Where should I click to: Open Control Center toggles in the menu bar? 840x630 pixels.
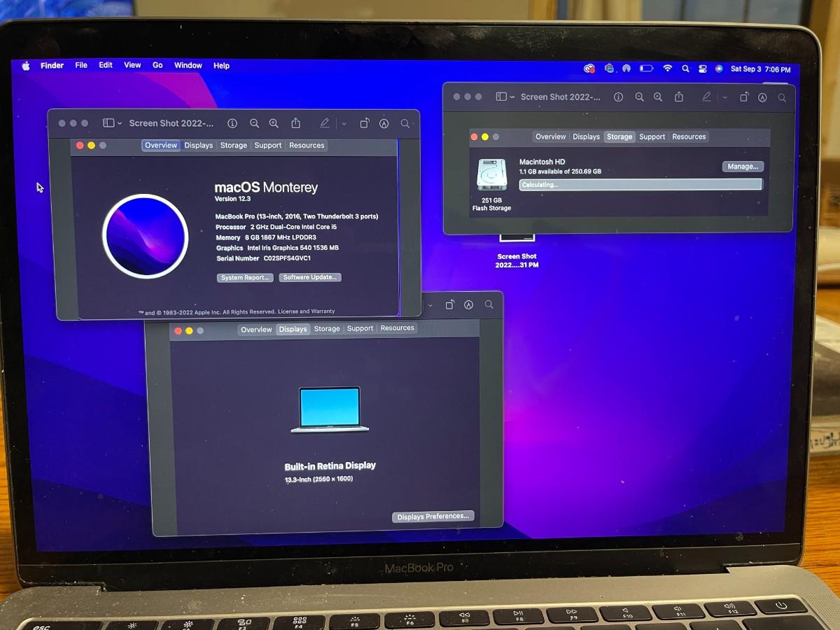point(702,69)
